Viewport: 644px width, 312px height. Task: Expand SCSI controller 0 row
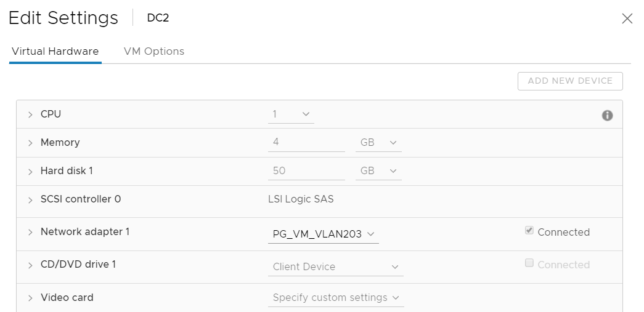(x=30, y=200)
